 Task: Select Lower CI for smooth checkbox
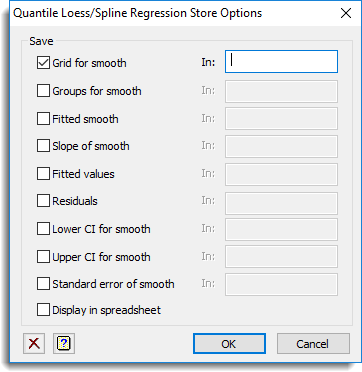43,229
